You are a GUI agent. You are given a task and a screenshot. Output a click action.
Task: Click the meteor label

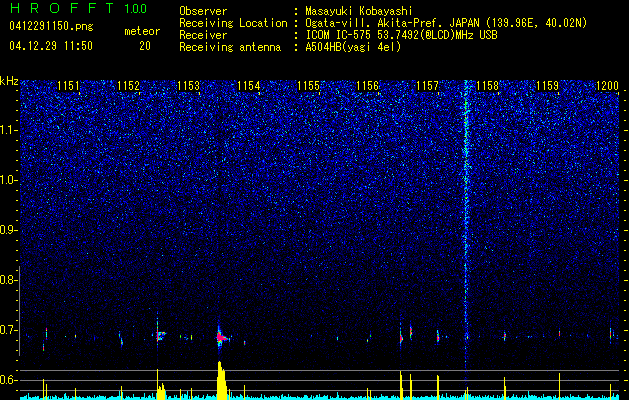pos(142,31)
